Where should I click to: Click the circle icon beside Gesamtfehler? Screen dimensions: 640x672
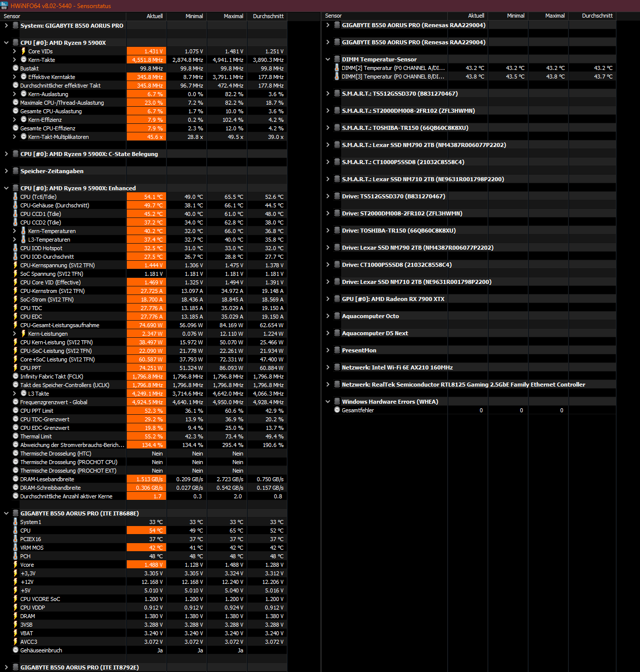pyautogui.click(x=337, y=410)
